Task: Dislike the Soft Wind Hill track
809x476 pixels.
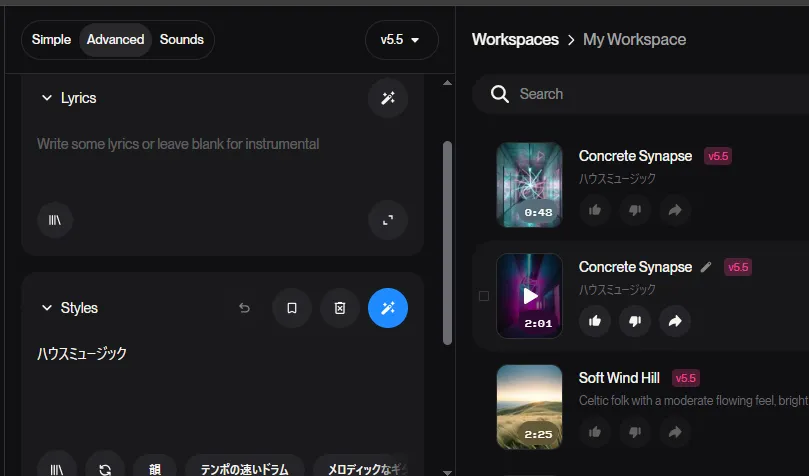Action: coord(635,432)
